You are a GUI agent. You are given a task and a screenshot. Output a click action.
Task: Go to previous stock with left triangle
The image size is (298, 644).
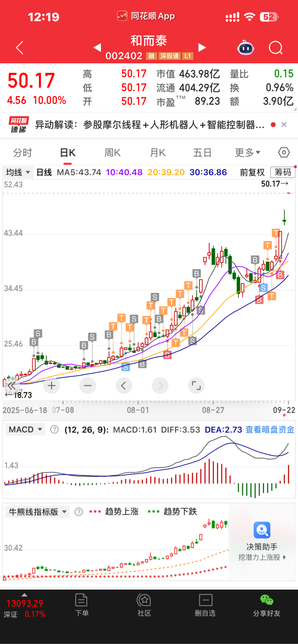97,47
